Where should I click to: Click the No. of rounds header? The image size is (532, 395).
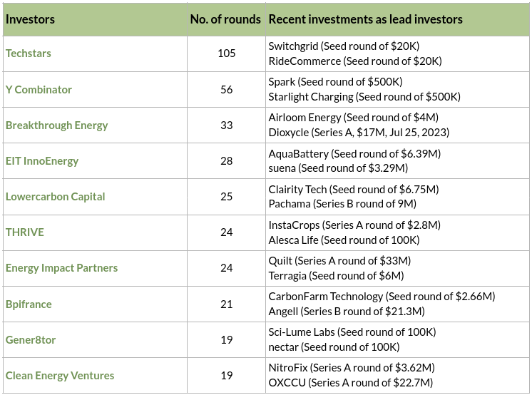pos(225,19)
